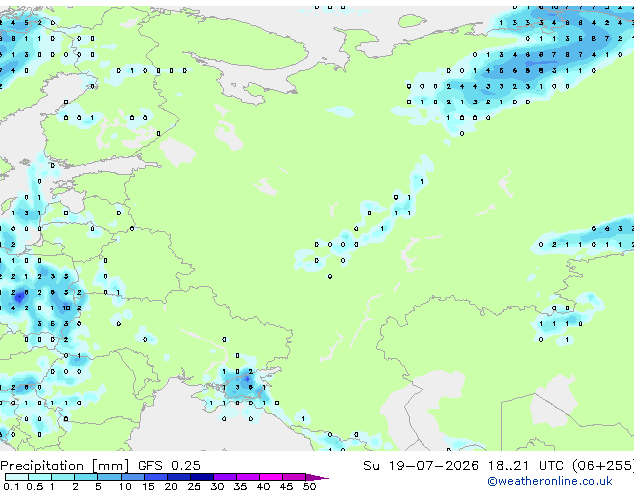Click the '(06+255)' forecast offset text

tap(603, 466)
